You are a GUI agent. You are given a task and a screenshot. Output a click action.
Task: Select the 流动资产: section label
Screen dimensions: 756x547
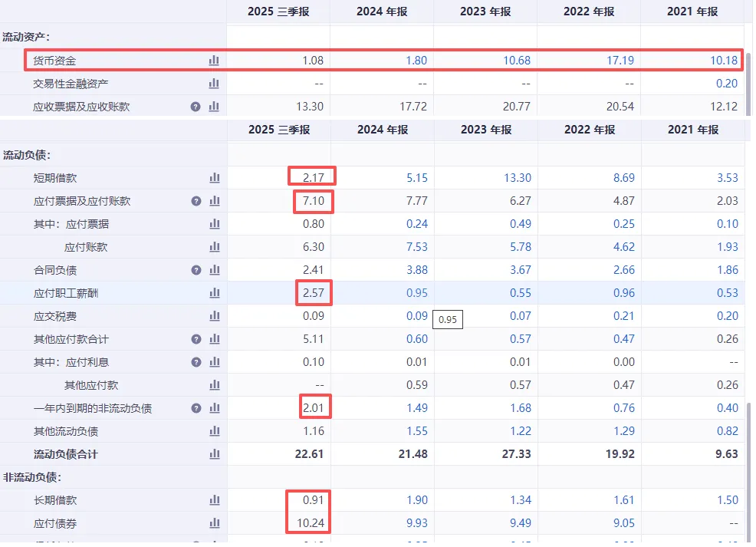tap(26, 37)
